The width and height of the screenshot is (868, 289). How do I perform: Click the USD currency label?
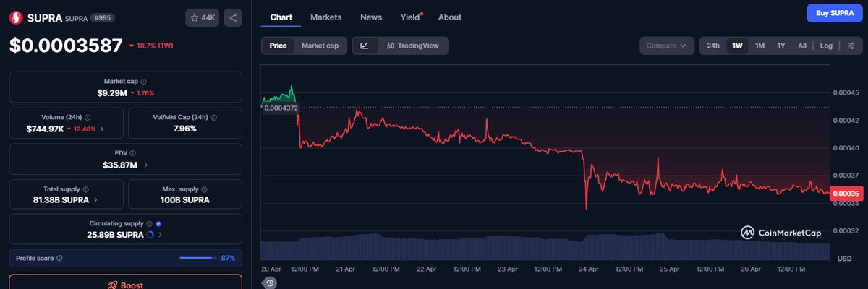tap(844, 258)
